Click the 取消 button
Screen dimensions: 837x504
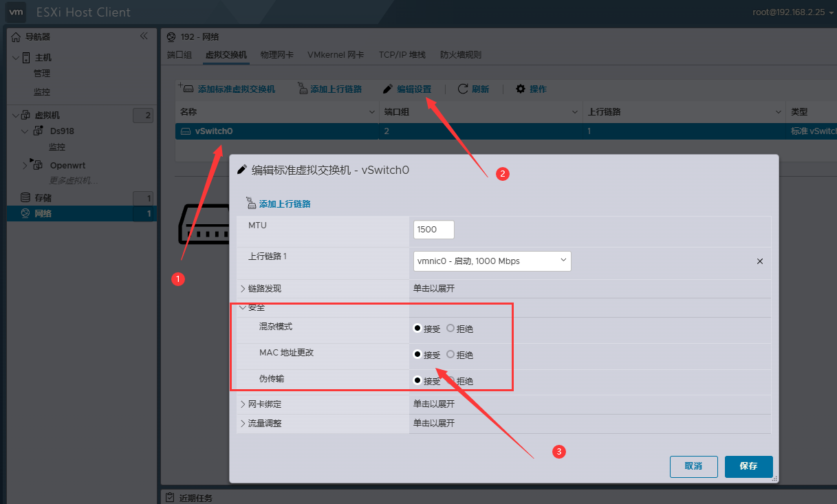point(694,466)
